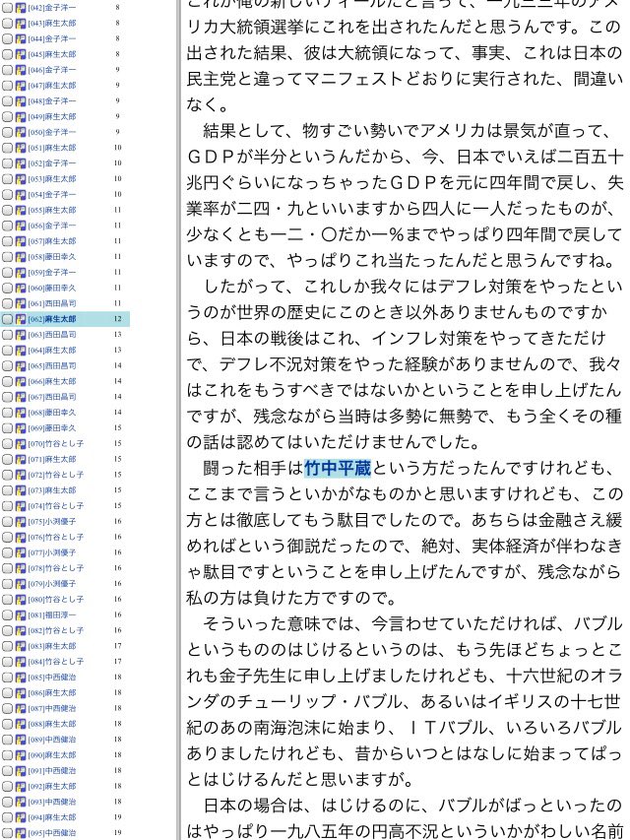The image size is (630, 840).
Task: Click the speaker icon beside [042]金子洋一
Action: [x=21, y=8]
